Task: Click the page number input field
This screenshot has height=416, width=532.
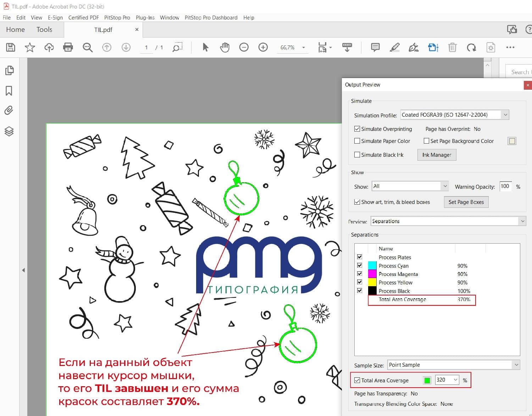Action: pos(146,48)
